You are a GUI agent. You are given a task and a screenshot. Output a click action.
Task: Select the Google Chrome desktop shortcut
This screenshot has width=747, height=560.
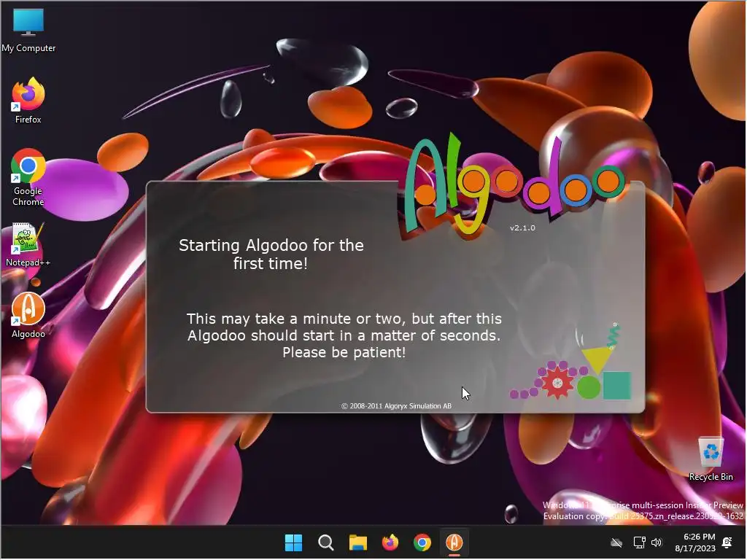click(28, 177)
